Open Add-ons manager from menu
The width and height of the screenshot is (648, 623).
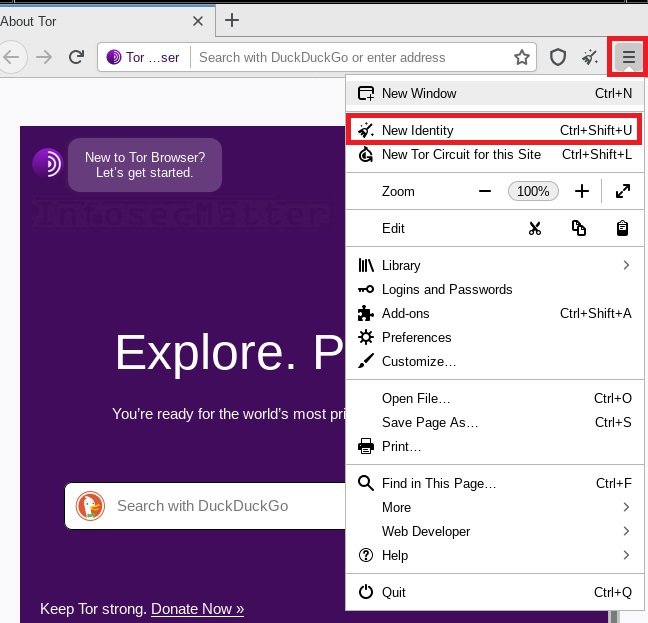tap(495, 313)
